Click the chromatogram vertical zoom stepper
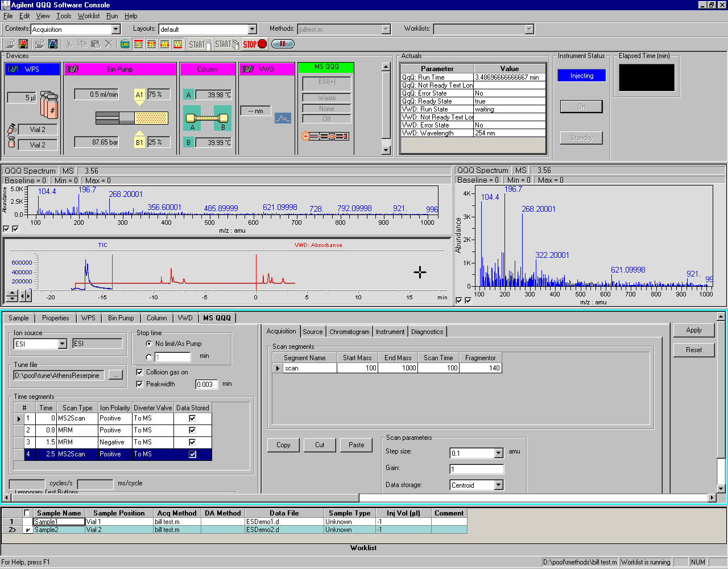The width and height of the screenshot is (728, 569). (x=11, y=296)
